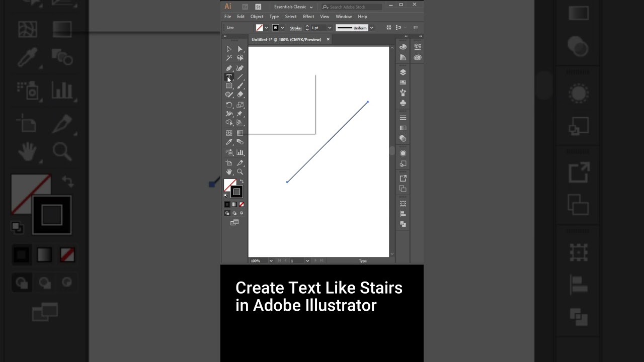Image resolution: width=644 pixels, height=362 pixels.
Task: Select the Mesh tool
Action: pos(229,133)
